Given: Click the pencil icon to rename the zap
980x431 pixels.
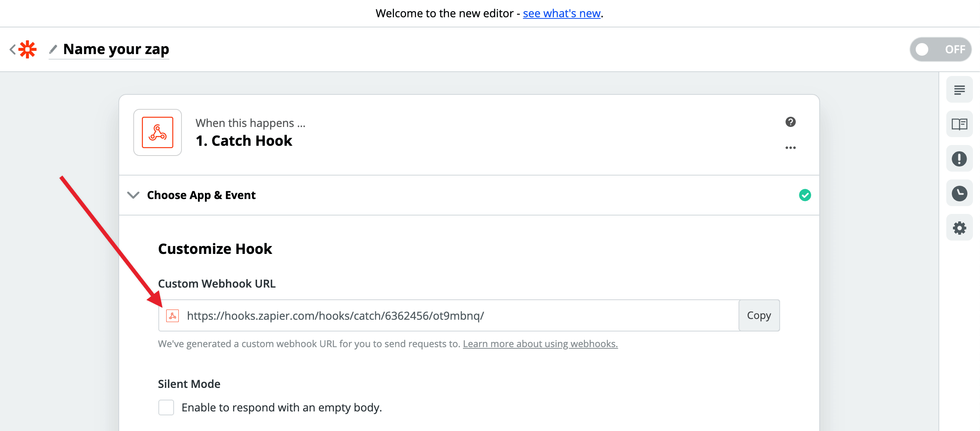Looking at the screenshot, I should [x=53, y=49].
